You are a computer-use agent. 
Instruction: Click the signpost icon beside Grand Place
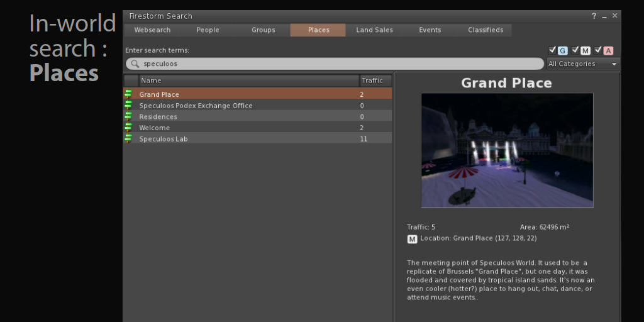coord(128,94)
